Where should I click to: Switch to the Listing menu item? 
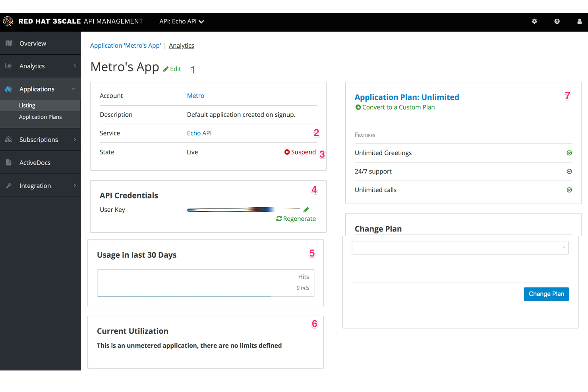click(x=27, y=105)
